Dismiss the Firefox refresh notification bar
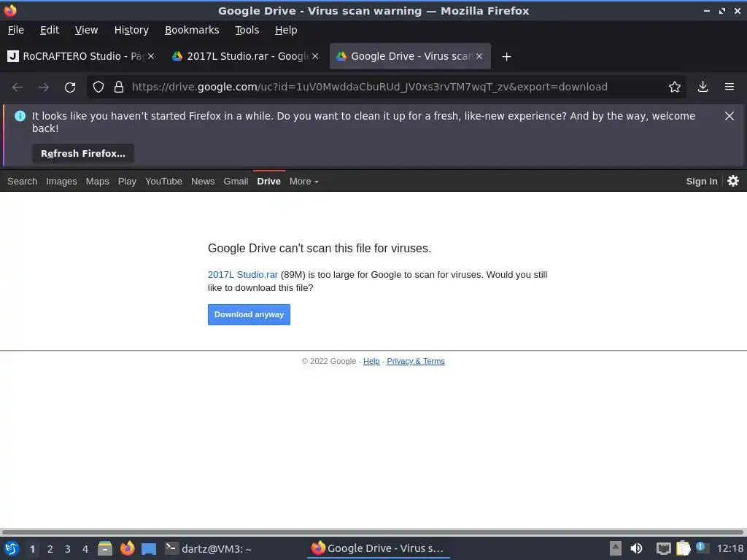Viewport: 747px width, 560px height. pos(729,116)
